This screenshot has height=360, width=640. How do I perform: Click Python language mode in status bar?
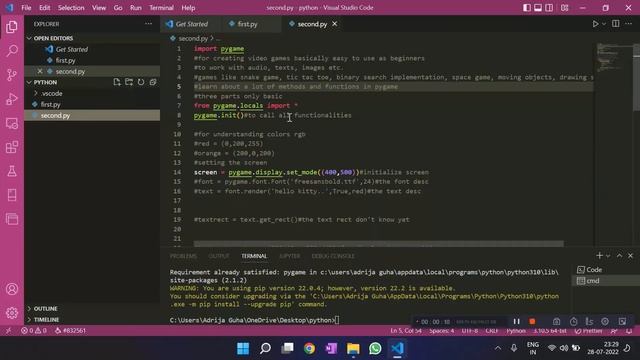(516, 331)
